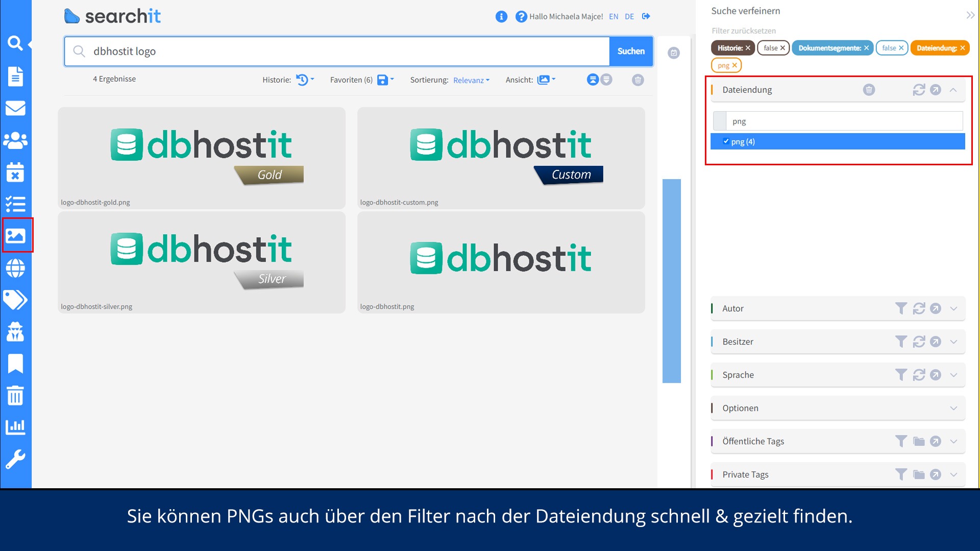Expand the Besitzer filter section
Image resolution: width=980 pixels, height=551 pixels.
tap(953, 341)
